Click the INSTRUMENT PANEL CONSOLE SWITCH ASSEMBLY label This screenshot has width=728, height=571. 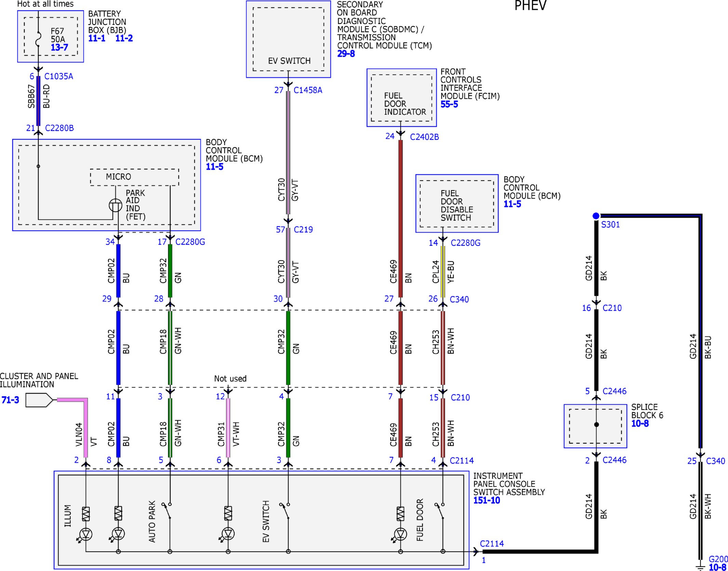click(x=509, y=484)
